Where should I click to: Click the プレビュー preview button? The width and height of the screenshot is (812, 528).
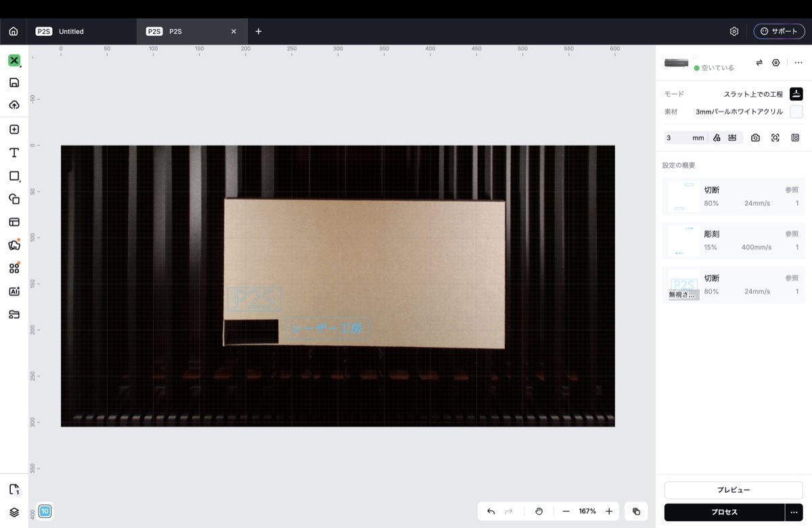(x=734, y=490)
